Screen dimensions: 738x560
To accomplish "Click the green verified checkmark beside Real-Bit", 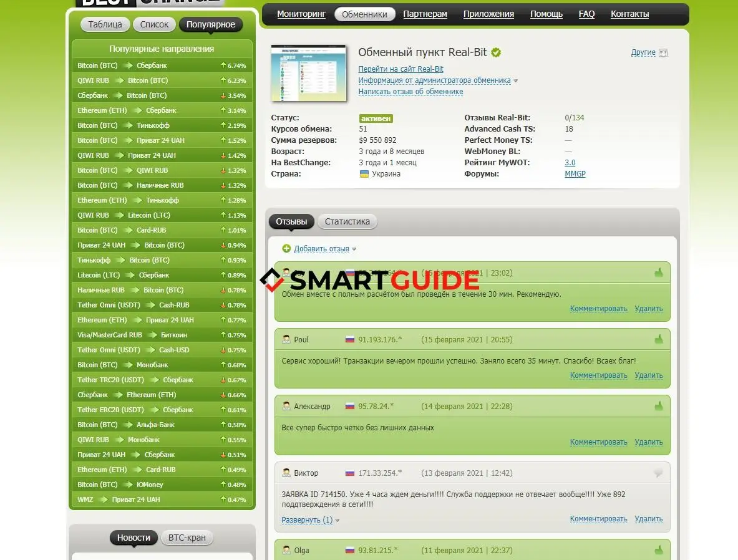I will click(x=496, y=52).
